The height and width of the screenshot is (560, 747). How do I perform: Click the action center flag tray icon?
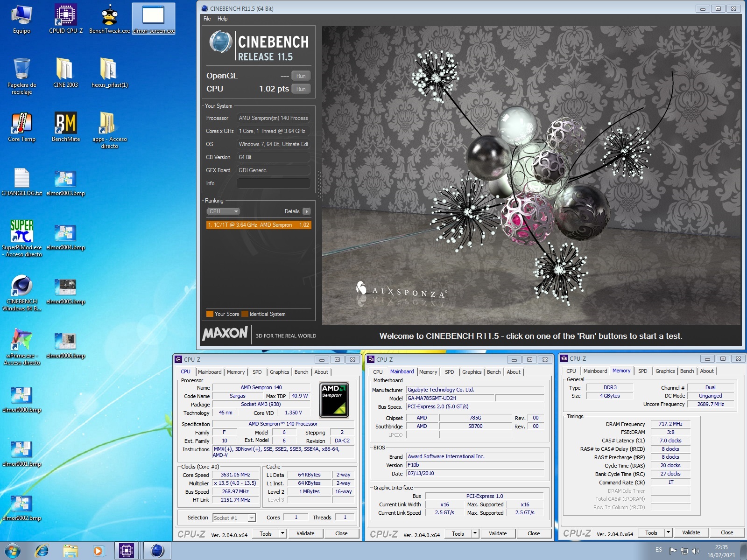[673, 551]
